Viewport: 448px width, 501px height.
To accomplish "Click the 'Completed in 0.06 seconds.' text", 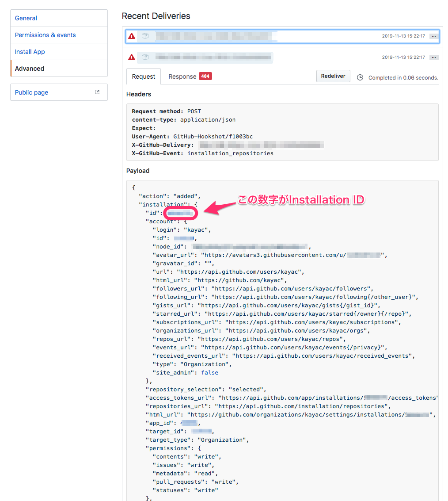I will (x=403, y=78).
